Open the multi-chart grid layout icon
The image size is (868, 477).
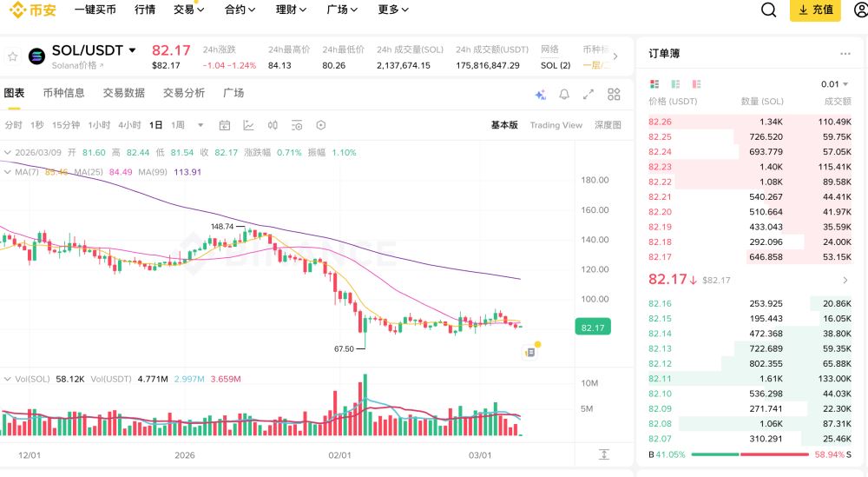pyautogui.click(x=614, y=94)
